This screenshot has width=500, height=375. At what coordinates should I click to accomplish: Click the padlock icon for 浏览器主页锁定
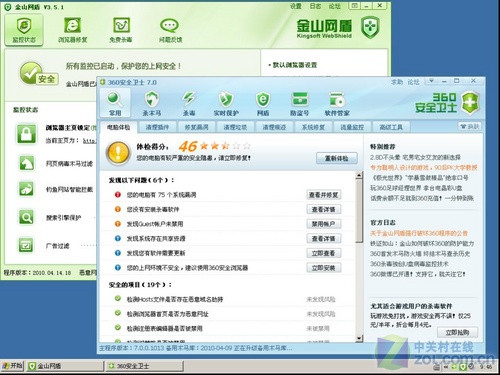tap(26, 134)
